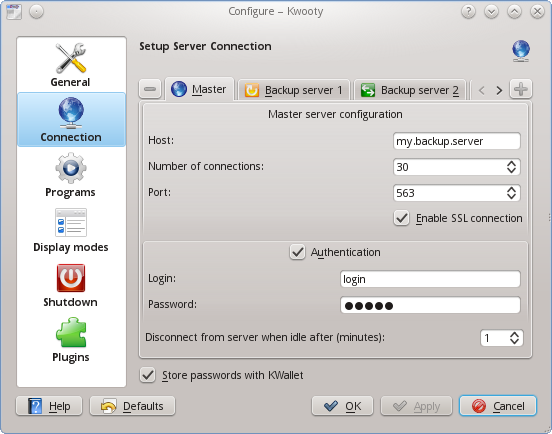Open the Programs settings page
Viewport: 552px width, 434px height.
click(x=71, y=175)
